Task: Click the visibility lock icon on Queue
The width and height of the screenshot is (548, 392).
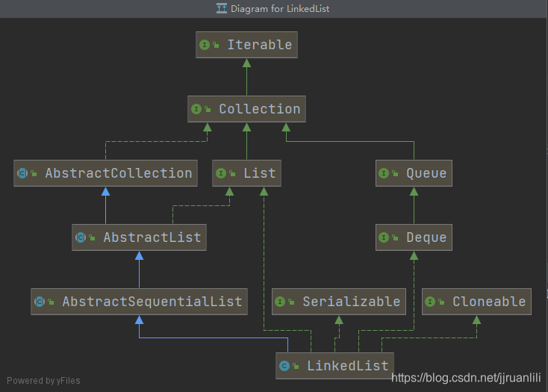Action: coord(395,174)
